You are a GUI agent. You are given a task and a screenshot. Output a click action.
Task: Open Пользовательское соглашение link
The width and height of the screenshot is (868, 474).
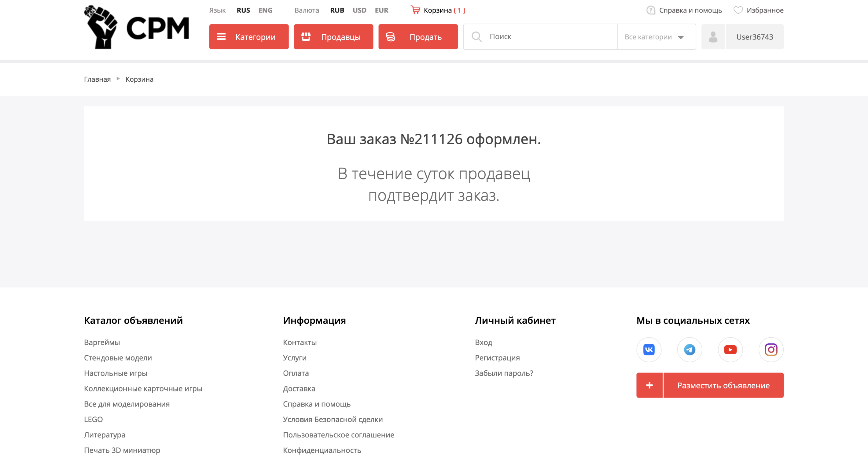click(x=338, y=435)
